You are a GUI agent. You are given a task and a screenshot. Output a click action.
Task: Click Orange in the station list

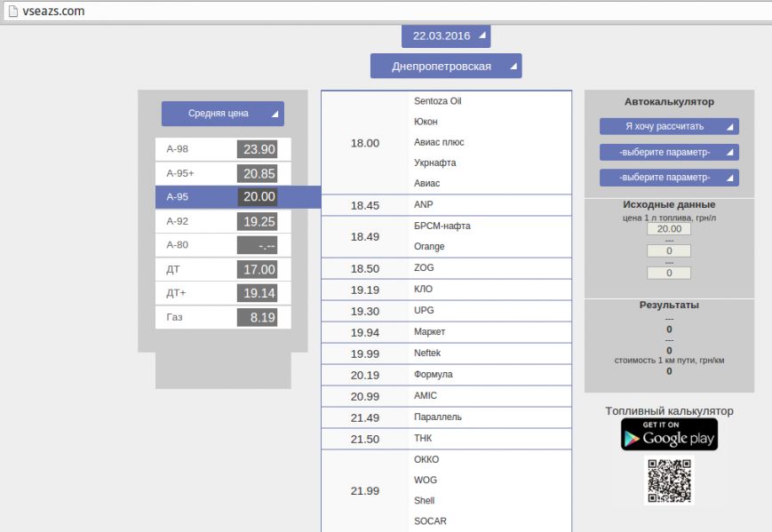429,247
